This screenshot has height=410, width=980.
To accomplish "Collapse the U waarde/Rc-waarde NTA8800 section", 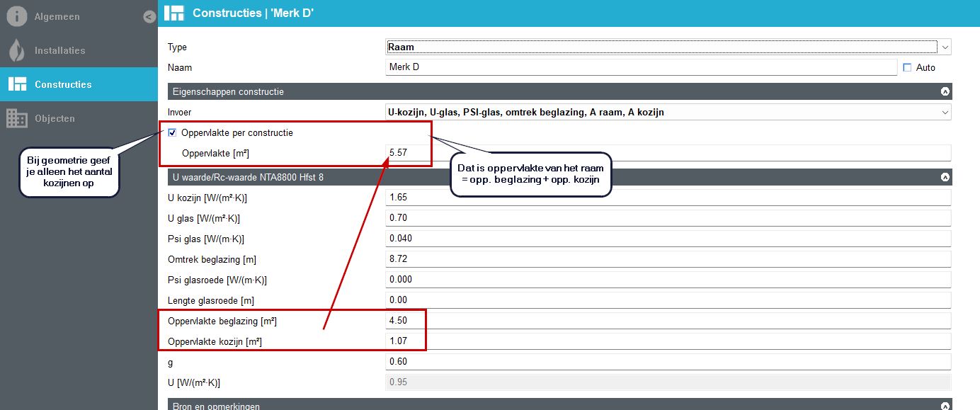I will [x=944, y=177].
